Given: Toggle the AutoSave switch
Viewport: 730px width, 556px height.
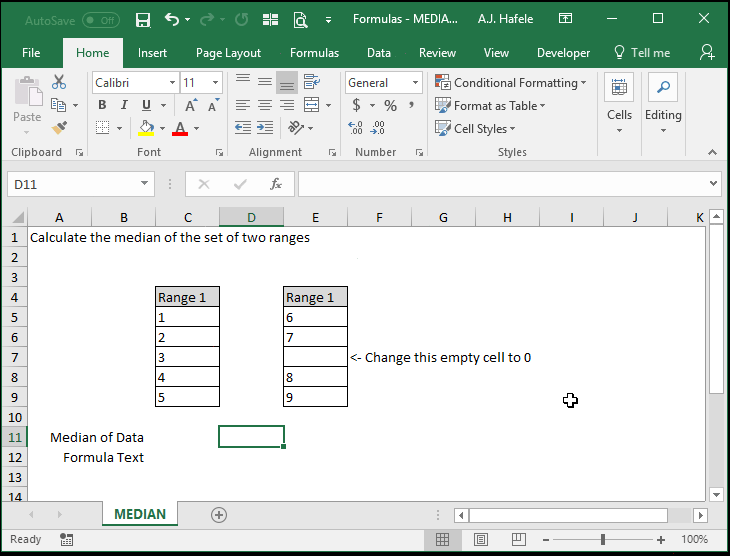Looking at the screenshot, I should tap(101, 20).
